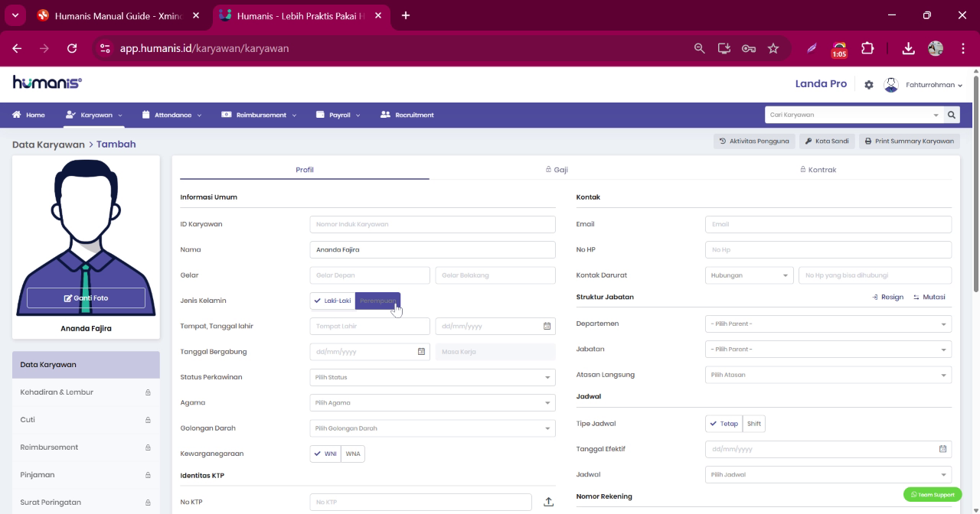Click lock icon on Cuti row
980x514 pixels.
[x=148, y=420]
